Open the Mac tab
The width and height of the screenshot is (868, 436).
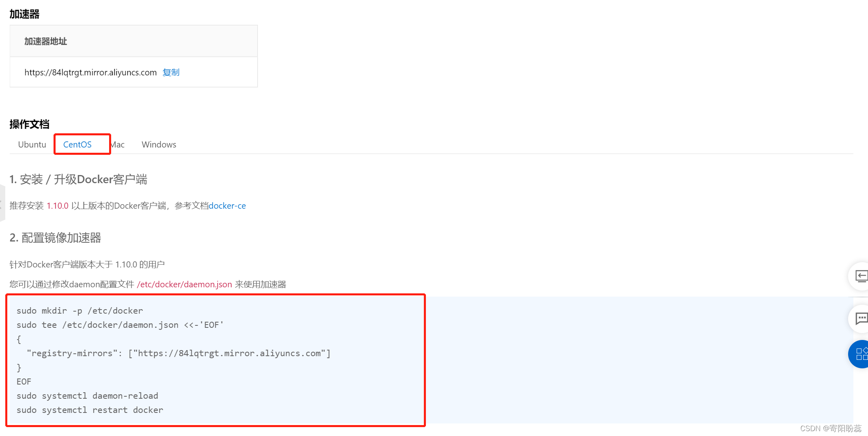(118, 145)
